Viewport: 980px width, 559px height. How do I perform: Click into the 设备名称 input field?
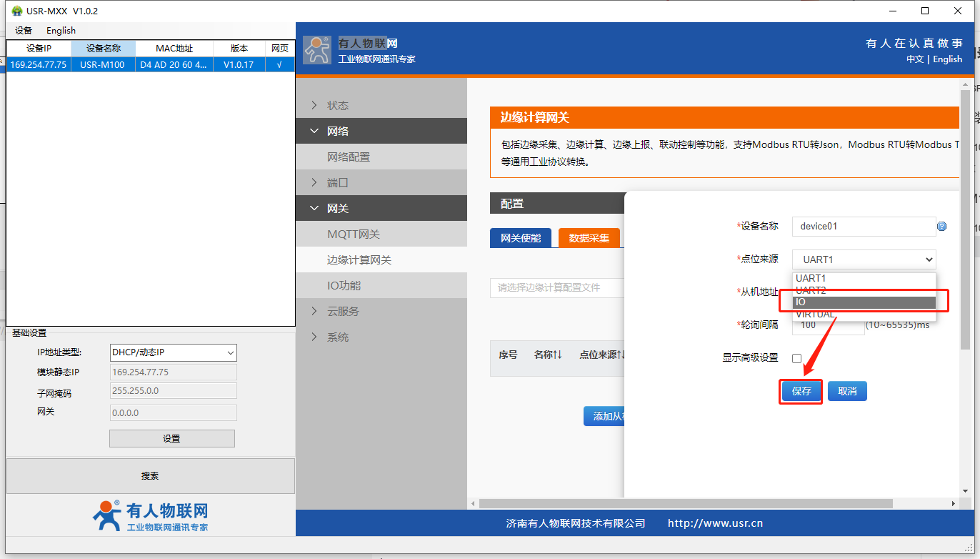[864, 226]
